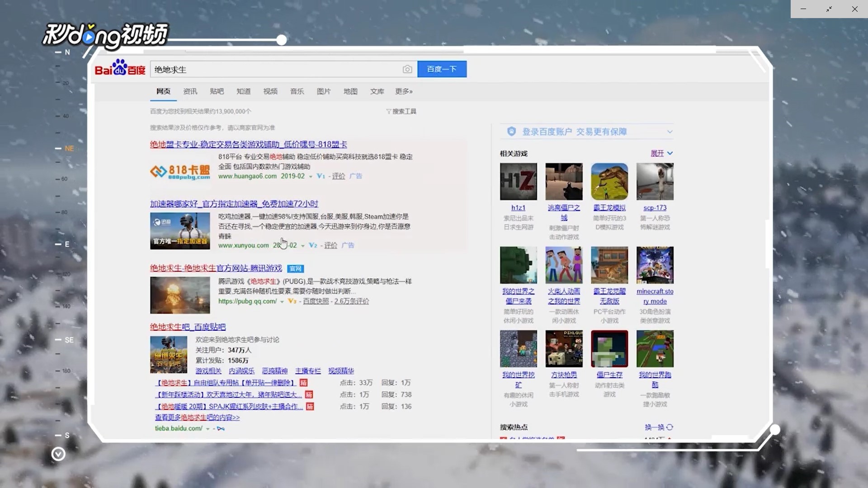This screenshot has height=488, width=868.
Task: Open the 818盟卡 ad result title
Action: 249,144
